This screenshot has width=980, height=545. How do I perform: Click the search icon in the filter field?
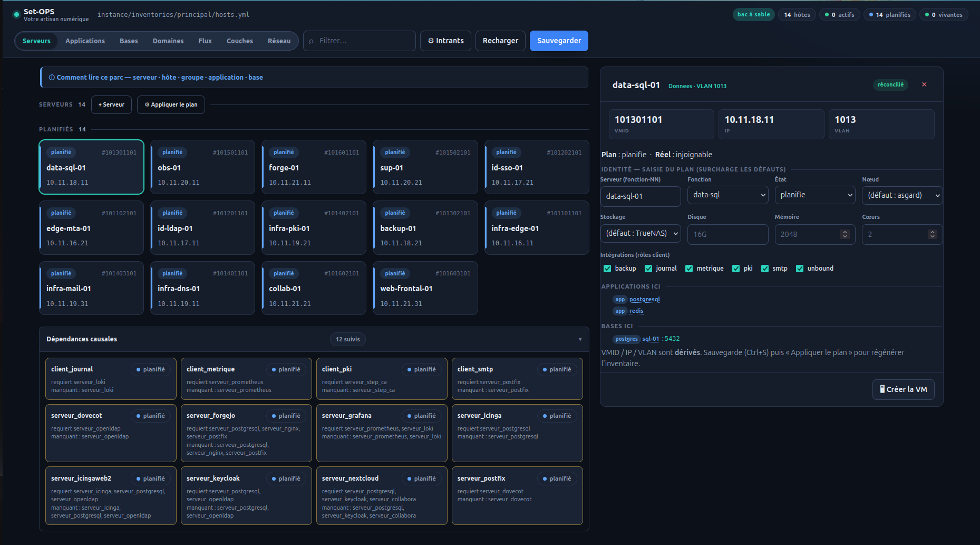point(311,41)
